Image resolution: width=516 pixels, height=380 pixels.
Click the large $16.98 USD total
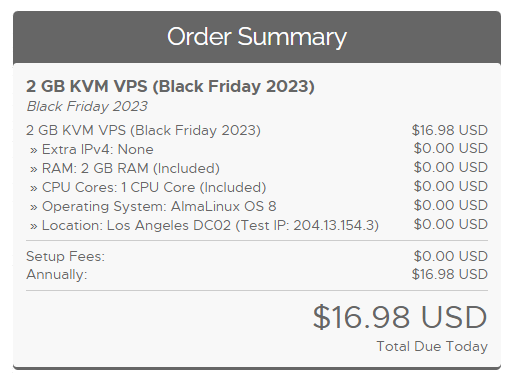[400, 317]
